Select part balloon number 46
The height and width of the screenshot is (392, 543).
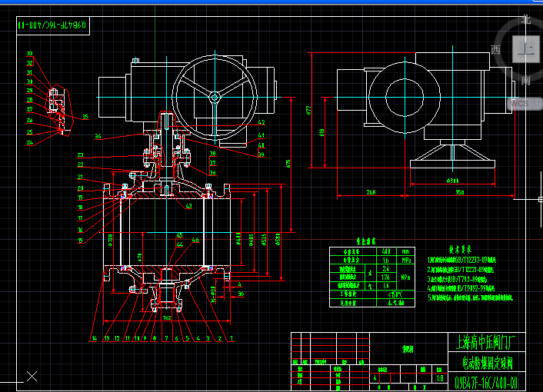(x=195, y=240)
